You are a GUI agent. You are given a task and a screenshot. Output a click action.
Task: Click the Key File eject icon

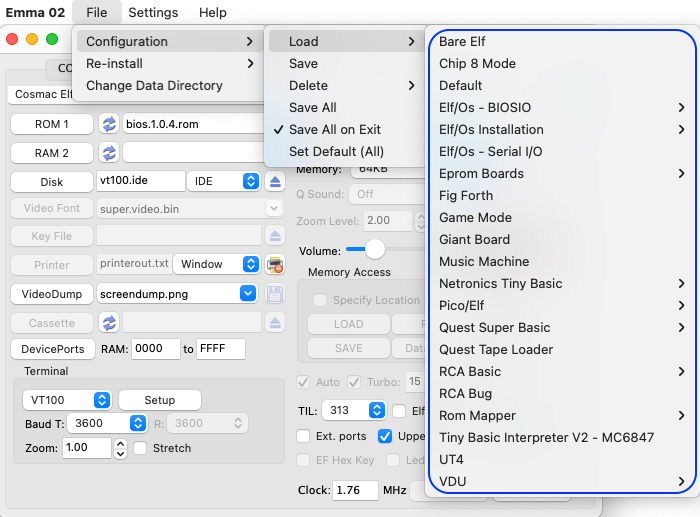(275, 236)
